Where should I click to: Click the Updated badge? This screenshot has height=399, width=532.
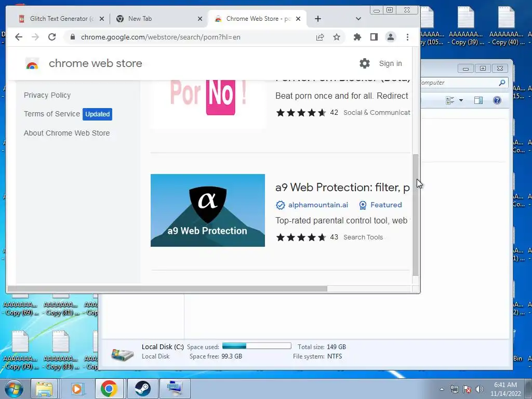[97, 114]
